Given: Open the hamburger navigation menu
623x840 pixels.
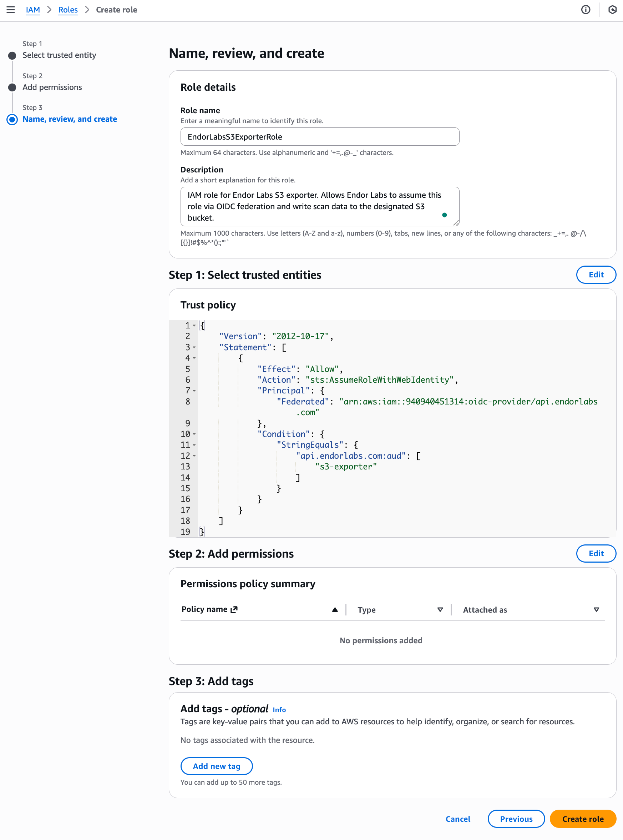Looking at the screenshot, I should click(11, 10).
